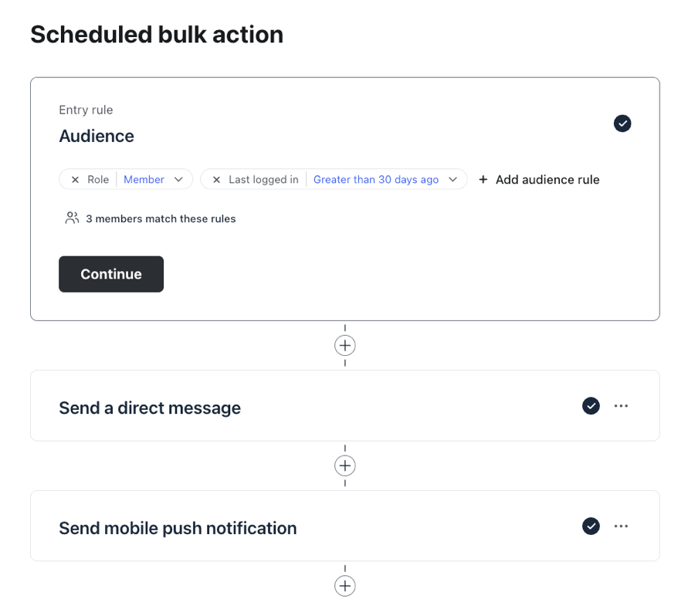
Task: Open more options for Send mobile push notification
Action: [x=621, y=526]
